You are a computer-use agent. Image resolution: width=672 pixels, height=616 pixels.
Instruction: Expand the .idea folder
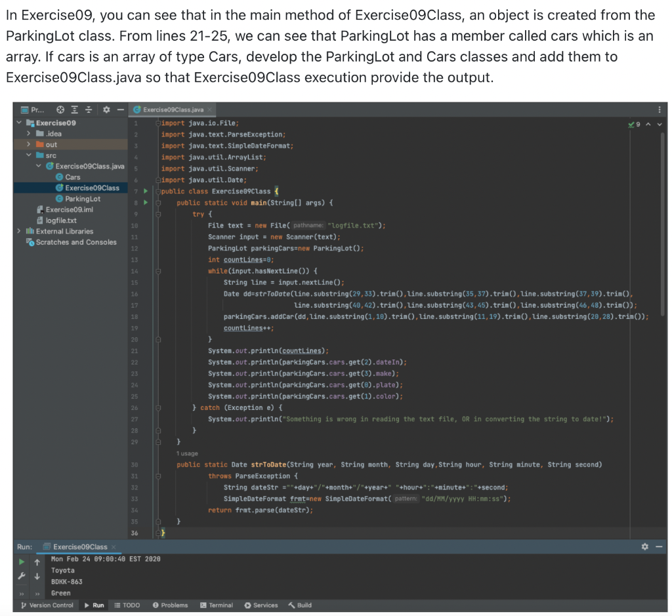[28, 134]
